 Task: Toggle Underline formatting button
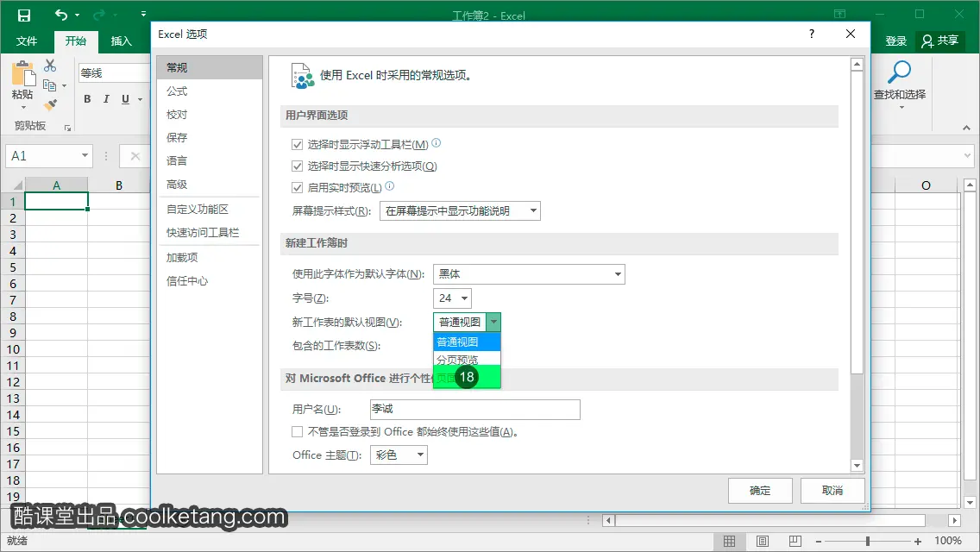[125, 99]
